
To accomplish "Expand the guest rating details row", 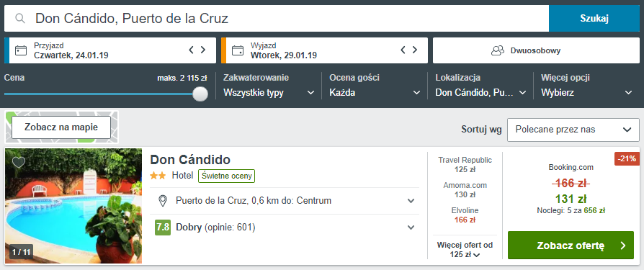I will tap(285, 228).
